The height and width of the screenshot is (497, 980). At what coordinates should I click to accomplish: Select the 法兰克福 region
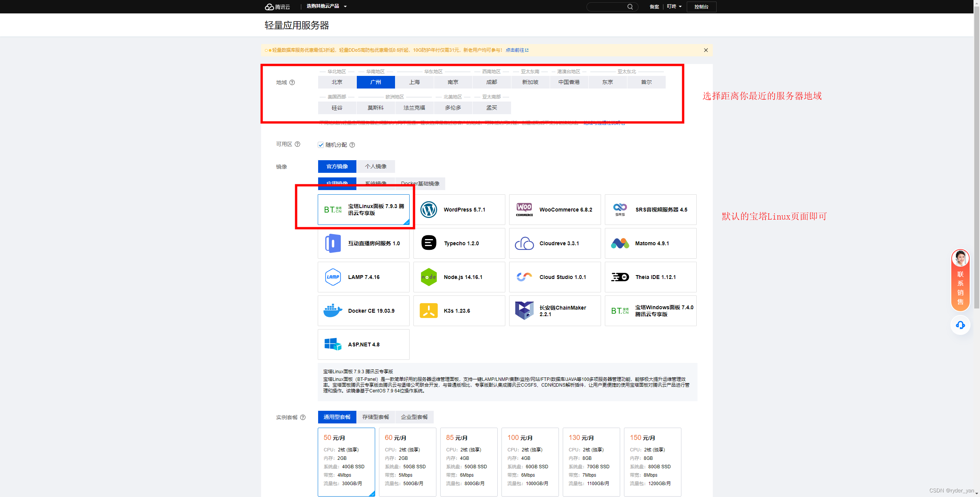pos(414,108)
